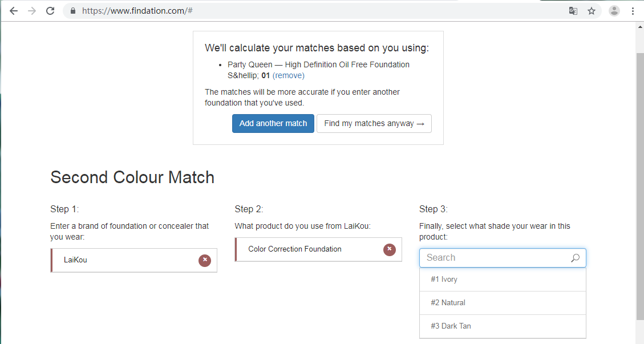Select the #1 Ivory shade
644x344 pixels.
point(503,280)
